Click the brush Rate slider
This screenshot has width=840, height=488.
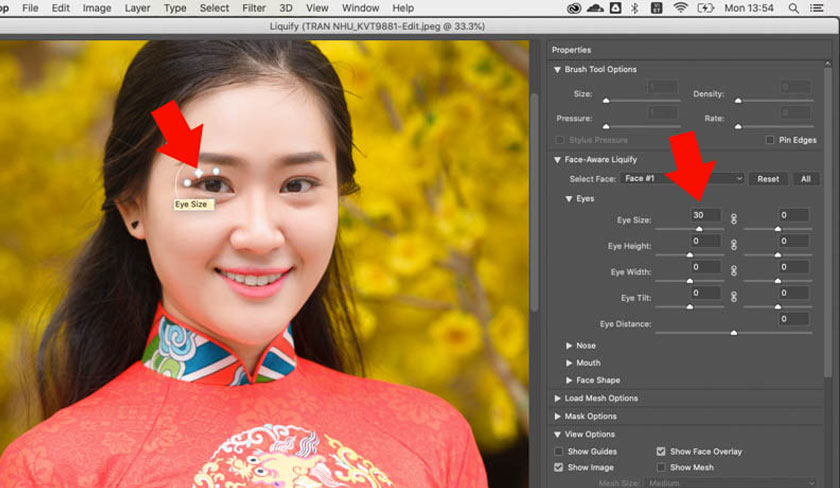point(774,126)
